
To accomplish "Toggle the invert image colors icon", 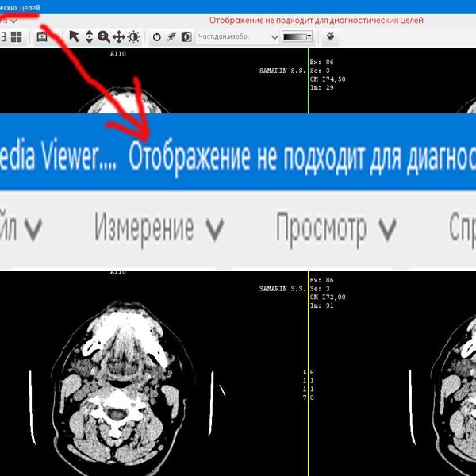I will click(186, 36).
